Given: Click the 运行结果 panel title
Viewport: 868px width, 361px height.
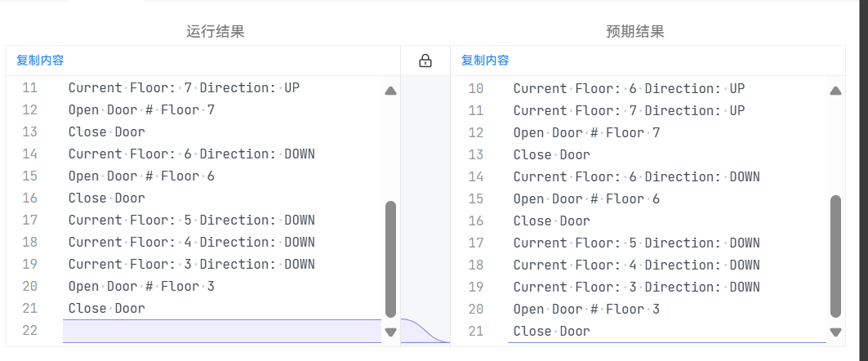Looking at the screenshot, I should click(216, 32).
